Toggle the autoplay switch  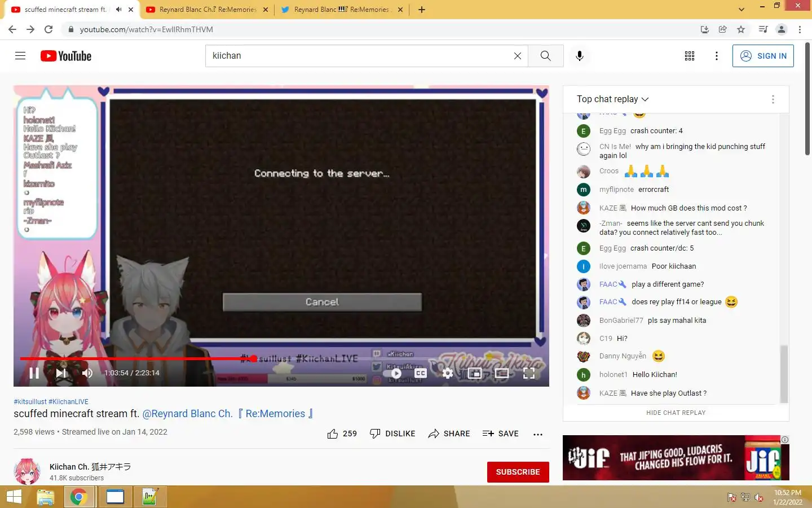pos(393,373)
